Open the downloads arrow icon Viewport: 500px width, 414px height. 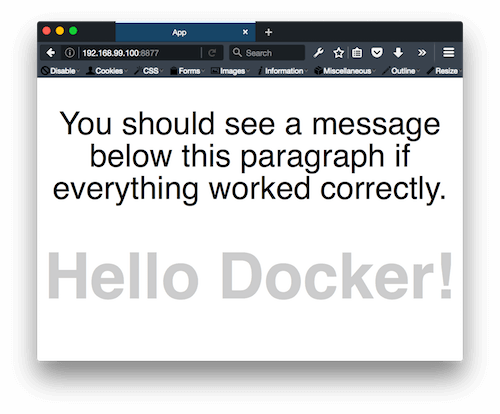point(398,53)
